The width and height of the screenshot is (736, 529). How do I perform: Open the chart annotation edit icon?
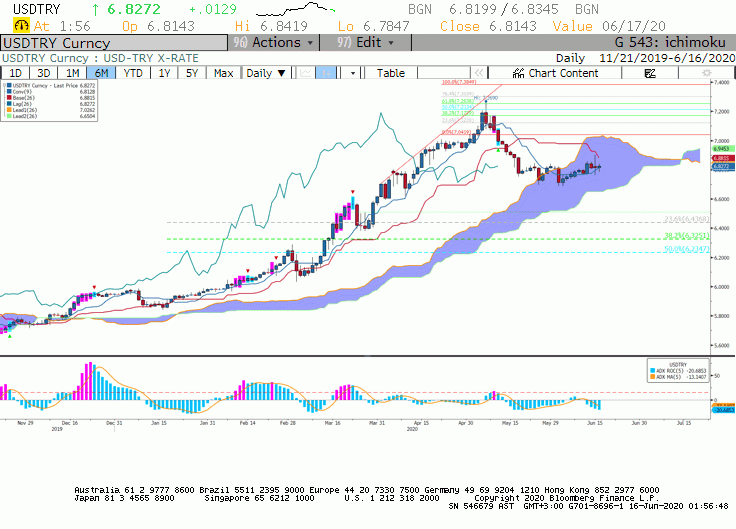pos(650,73)
